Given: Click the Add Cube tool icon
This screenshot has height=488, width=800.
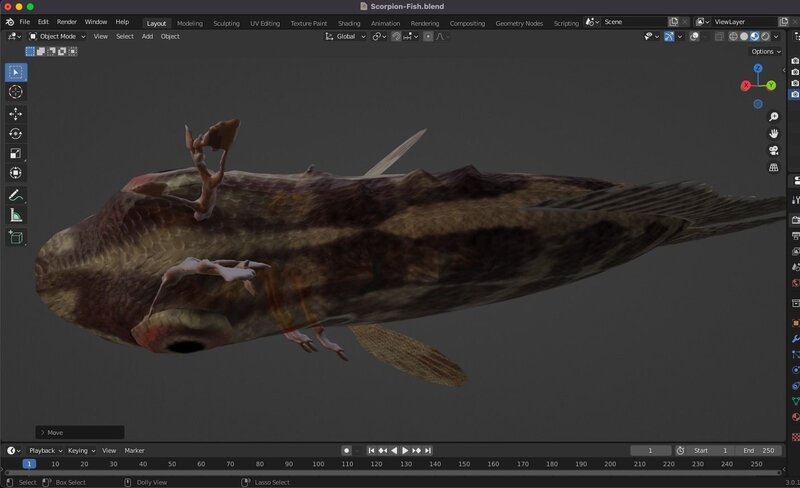Looking at the screenshot, I should (16, 237).
